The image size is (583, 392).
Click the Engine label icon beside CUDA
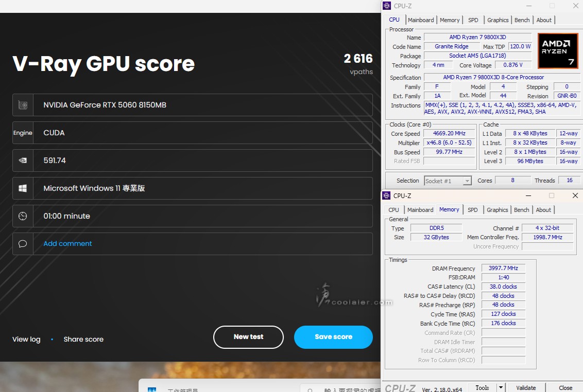point(23,133)
